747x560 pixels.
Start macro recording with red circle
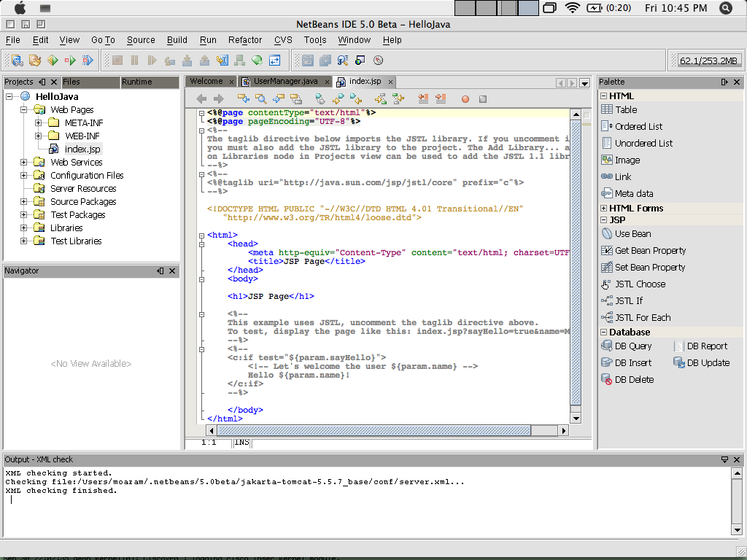point(465,99)
